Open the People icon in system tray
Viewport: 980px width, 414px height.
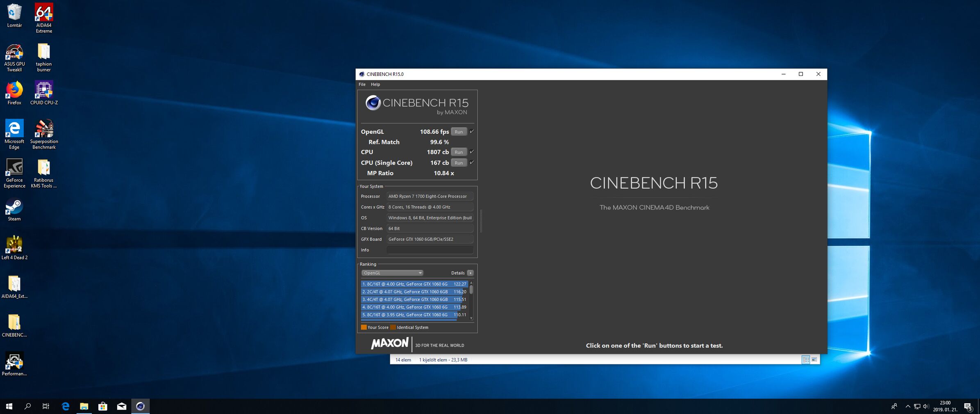coord(894,407)
